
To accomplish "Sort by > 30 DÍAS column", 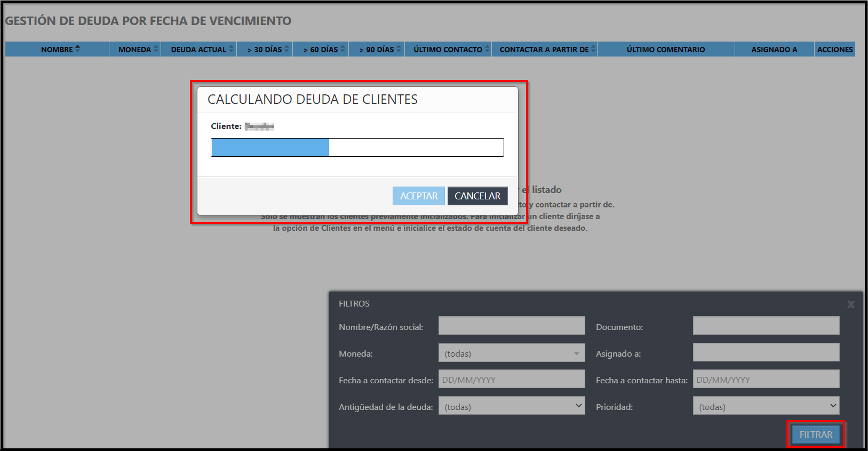I will coord(265,49).
